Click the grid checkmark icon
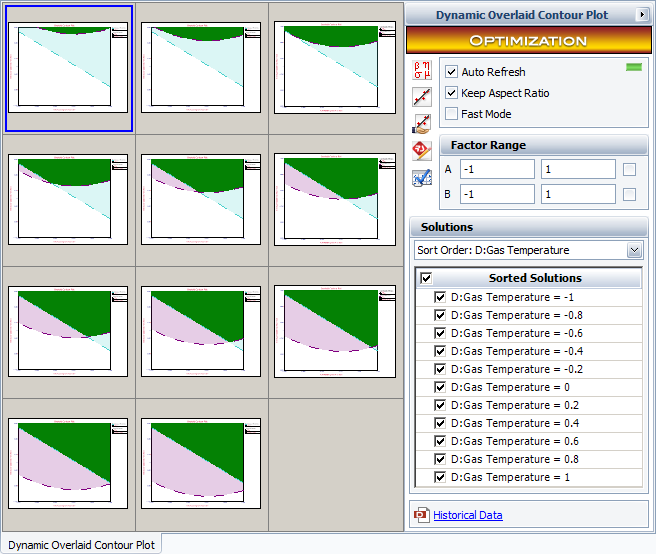 pos(422,178)
